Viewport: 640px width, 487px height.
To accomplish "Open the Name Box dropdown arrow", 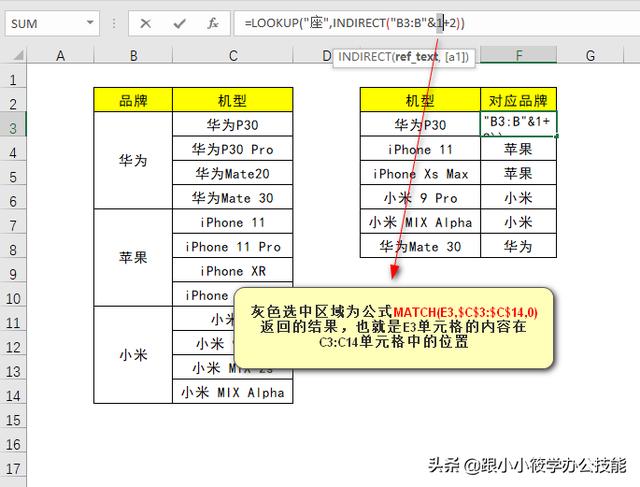I will coord(90,23).
